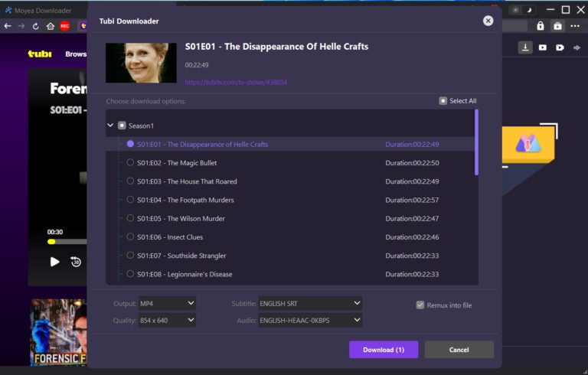Click the 00:22:49 runtime below title
This screenshot has width=588, height=375.
click(x=197, y=65)
